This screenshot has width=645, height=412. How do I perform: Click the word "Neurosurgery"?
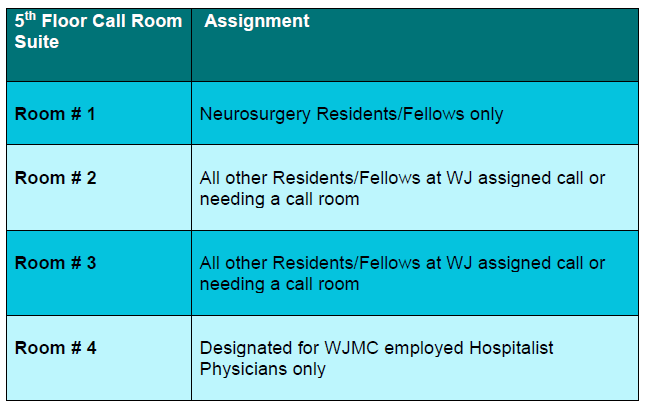coord(255,114)
